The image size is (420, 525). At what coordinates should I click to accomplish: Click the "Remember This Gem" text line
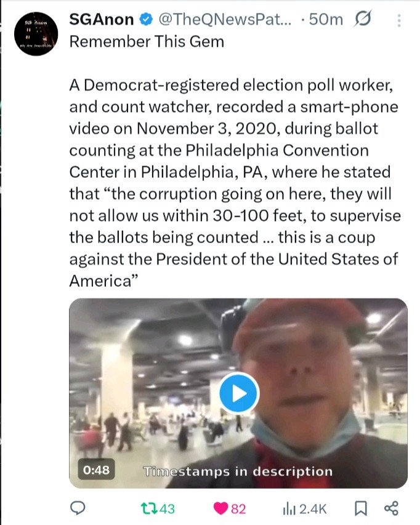pos(146,41)
